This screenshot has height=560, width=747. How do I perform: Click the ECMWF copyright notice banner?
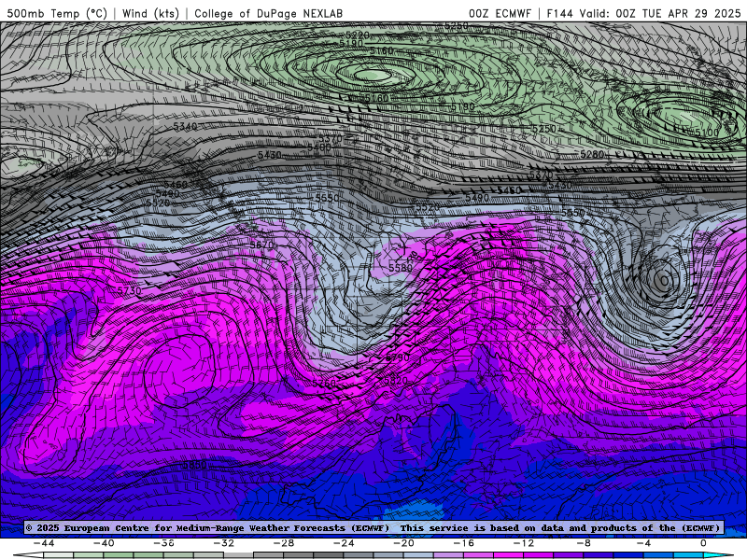[373, 527]
